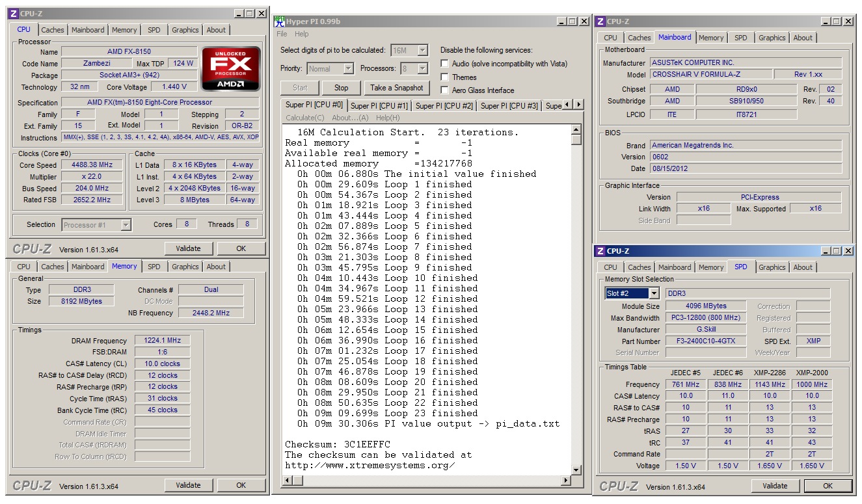Click Validate in the SPD window
862x504 pixels.
point(775,486)
